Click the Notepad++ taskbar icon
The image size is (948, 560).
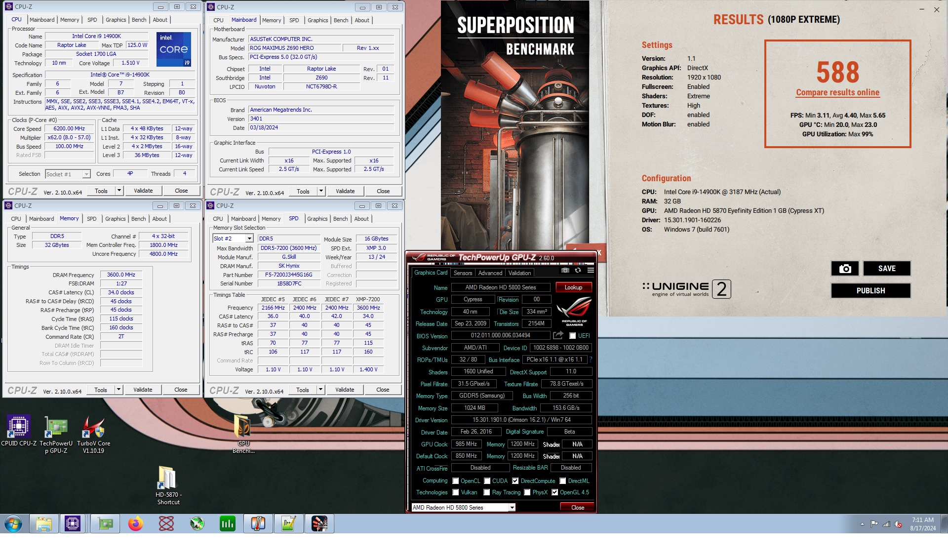point(289,523)
